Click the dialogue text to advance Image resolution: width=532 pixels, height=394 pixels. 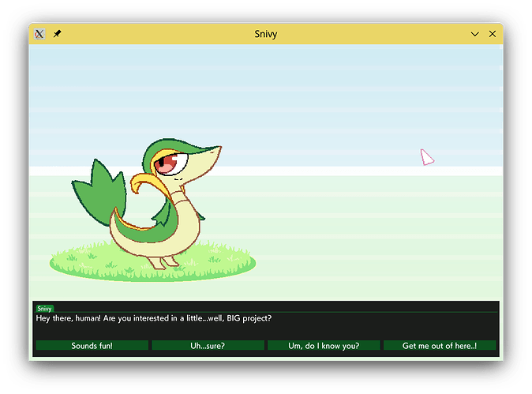pos(153,319)
